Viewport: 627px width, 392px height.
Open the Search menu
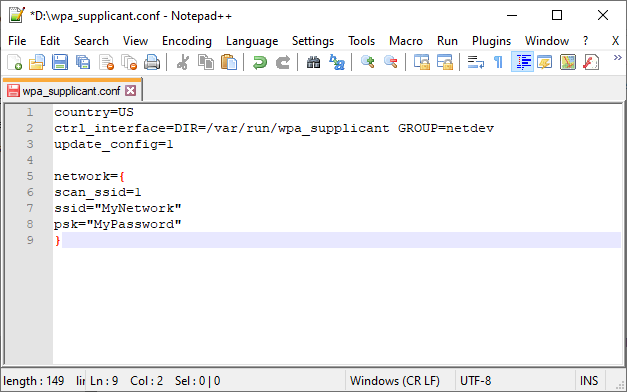point(91,41)
